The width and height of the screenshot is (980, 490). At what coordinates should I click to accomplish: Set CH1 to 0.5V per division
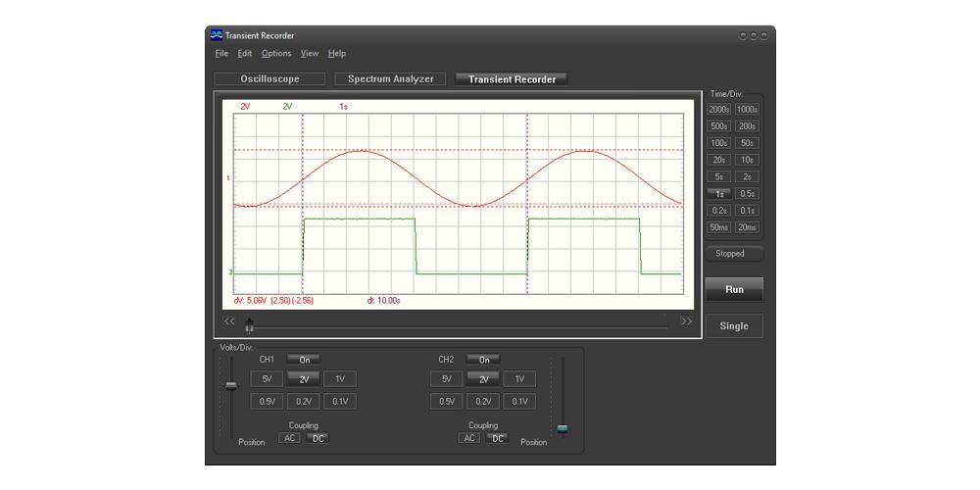[267, 402]
